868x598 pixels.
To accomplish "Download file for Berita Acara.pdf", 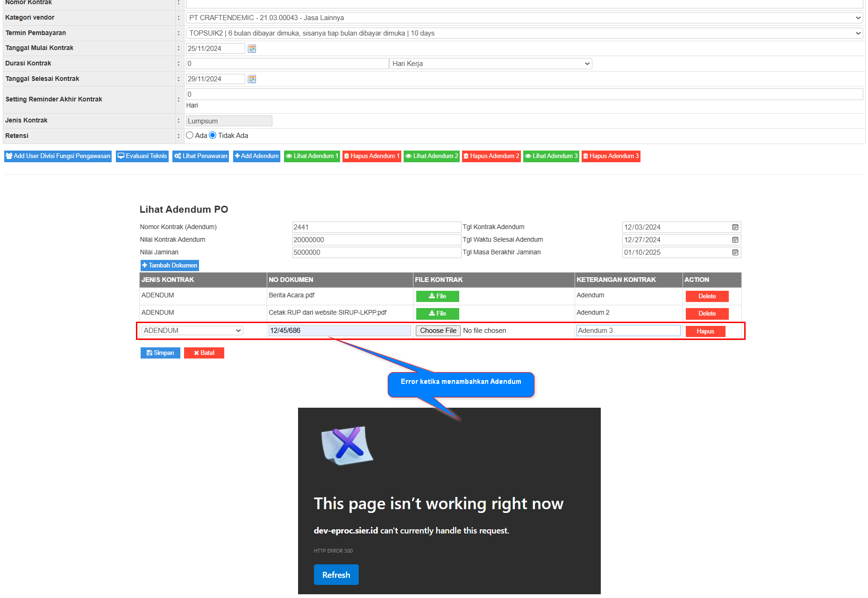I will tap(437, 296).
